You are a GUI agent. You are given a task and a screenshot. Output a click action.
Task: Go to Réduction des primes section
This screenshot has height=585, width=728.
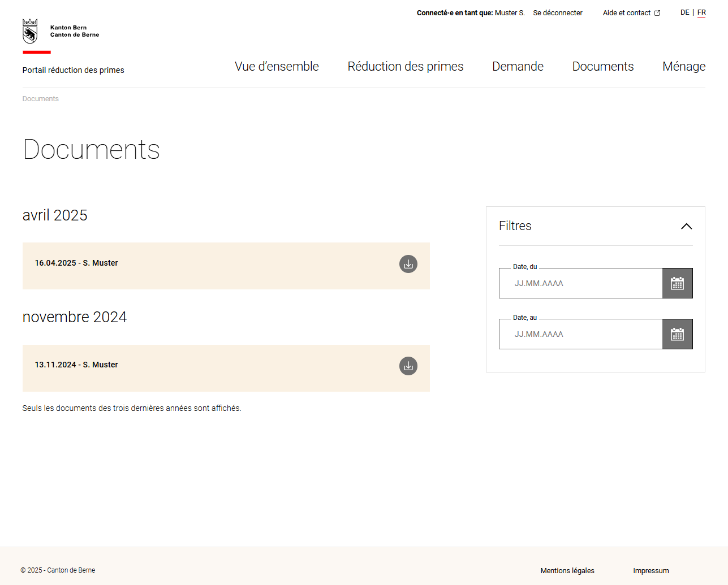click(x=405, y=66)
